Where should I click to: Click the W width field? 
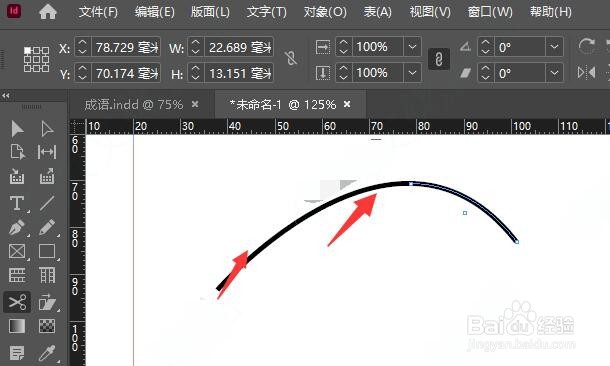(x=239, y=47)
